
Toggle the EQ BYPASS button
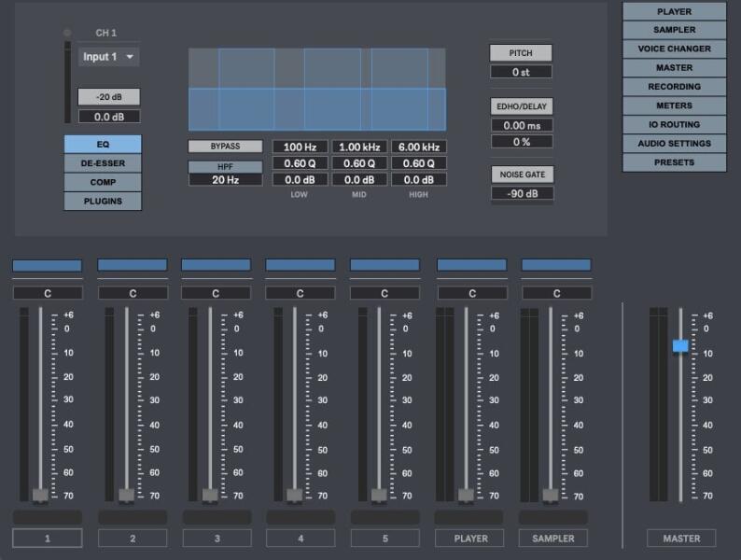pyautogui.click(x=226, y=146)
